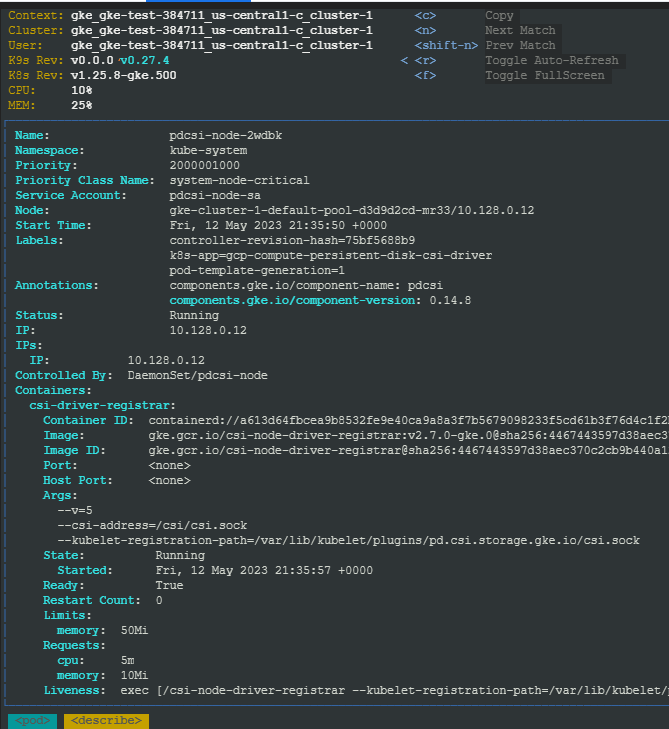Screen dimensions: 669x729
Task: Select the <describe> breadcrumb tab
Action: pos(106,720)
